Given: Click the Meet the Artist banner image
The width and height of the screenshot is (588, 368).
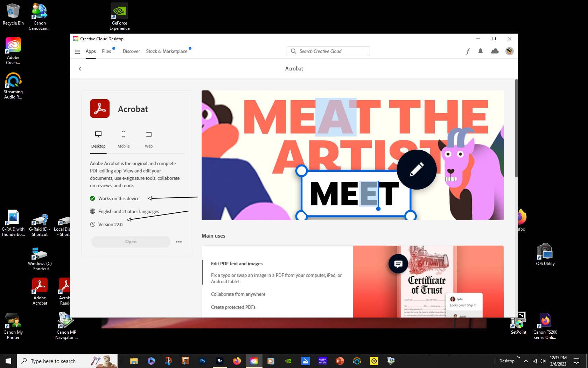Looking at the screenshot, I should click(353, 155).
